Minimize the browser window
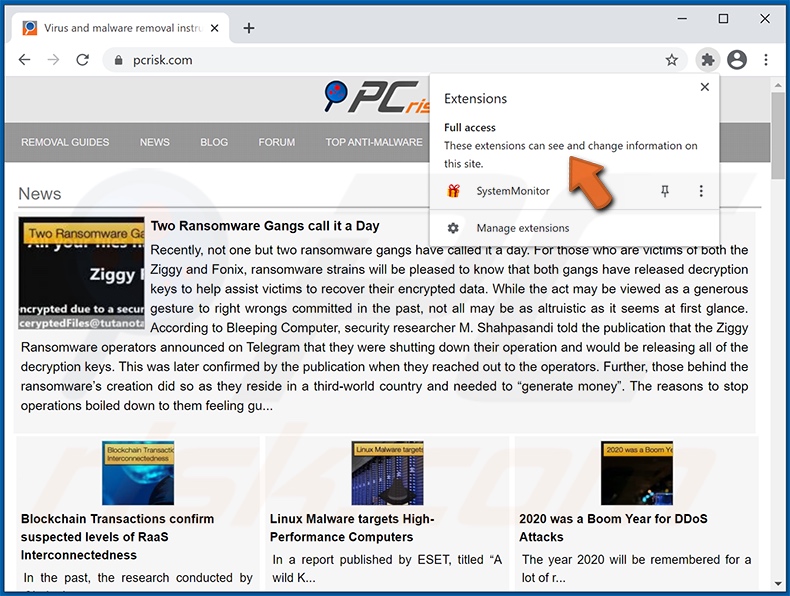The height and width of the screenshot is (596, 790). tap(682, 19)
